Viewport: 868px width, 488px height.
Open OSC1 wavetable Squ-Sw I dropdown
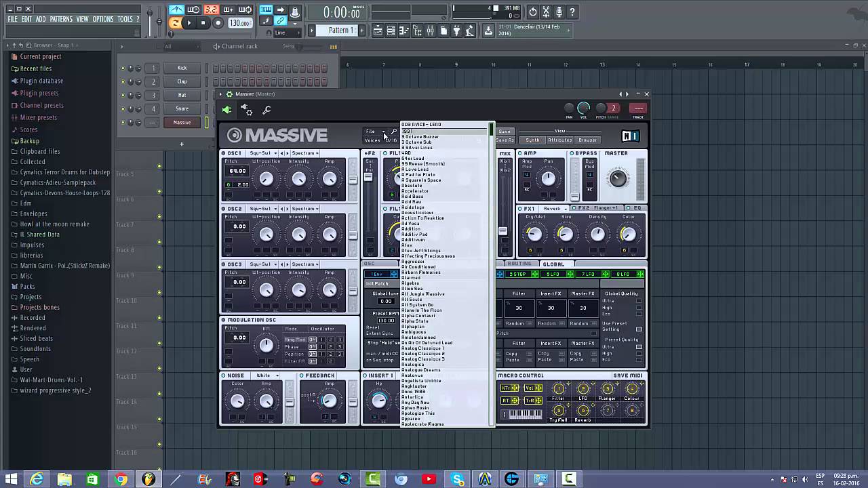tap(263, 153)
